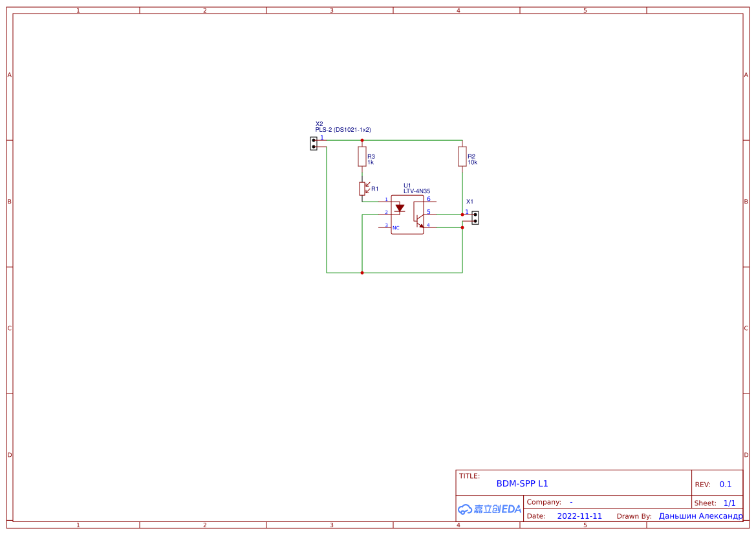Select the X2 connector symbol
Viewport: 756px width, 535px height.
point(314,143)
